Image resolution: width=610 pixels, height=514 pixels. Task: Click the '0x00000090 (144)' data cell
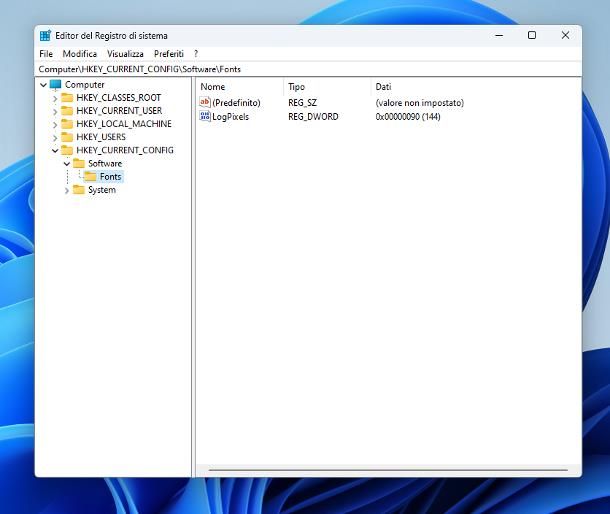point(408,116)
